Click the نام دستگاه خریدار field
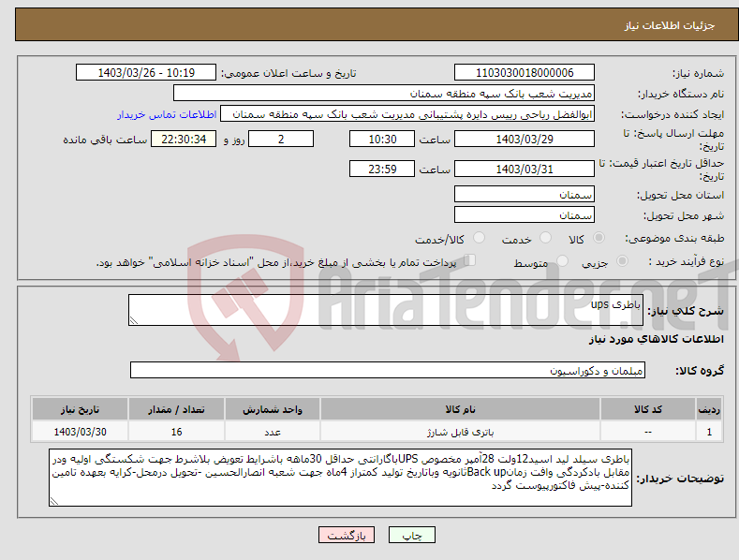This screenshot has width=739, height=560. point(384,94)
